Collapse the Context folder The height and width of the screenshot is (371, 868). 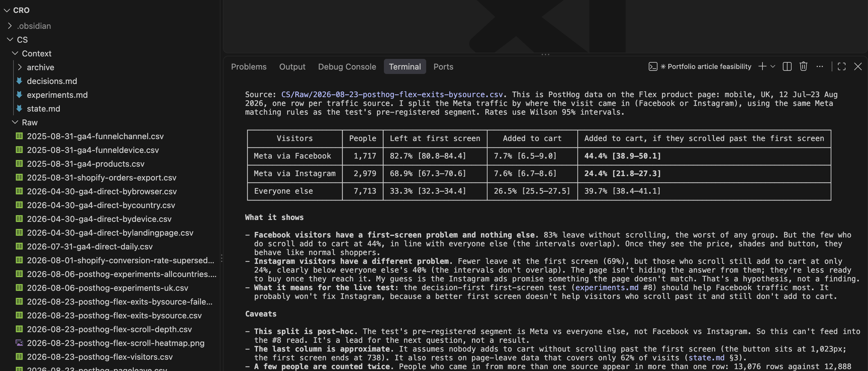15,53
